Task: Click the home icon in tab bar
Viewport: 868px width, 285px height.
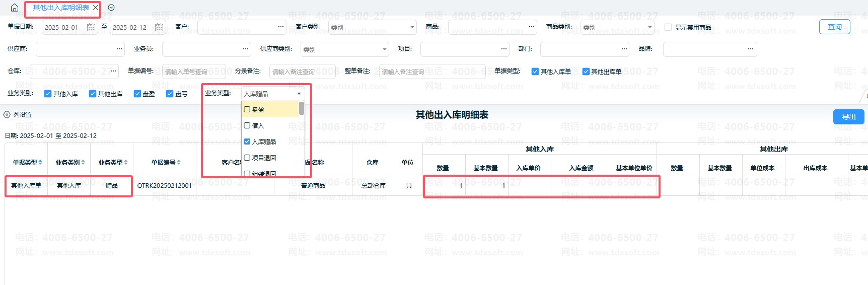Action: coord(15,8)
